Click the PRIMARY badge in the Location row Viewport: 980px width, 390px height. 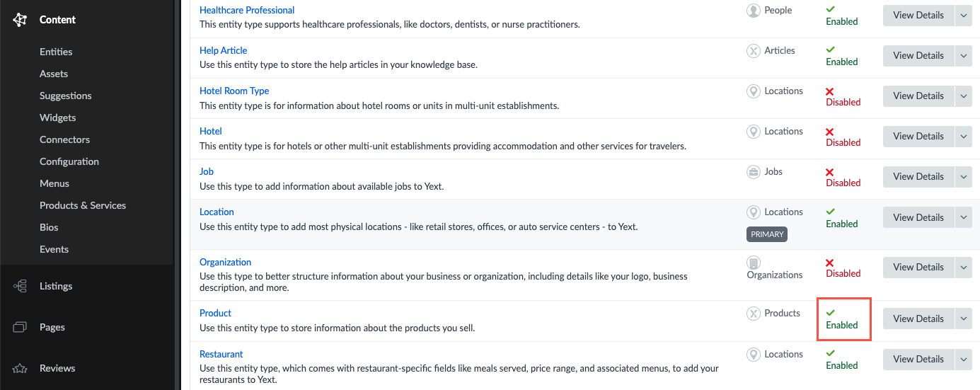pyautogui.click(x=767, y=234)
